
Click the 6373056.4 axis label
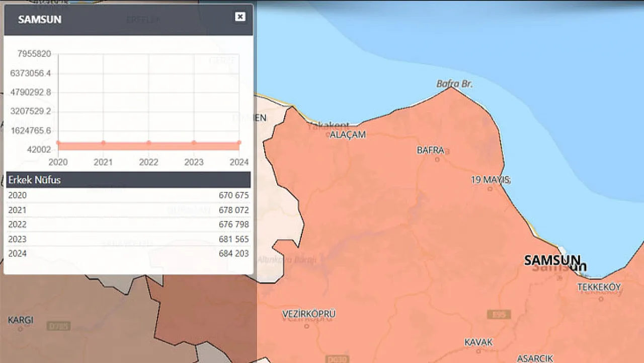point(31,73)
